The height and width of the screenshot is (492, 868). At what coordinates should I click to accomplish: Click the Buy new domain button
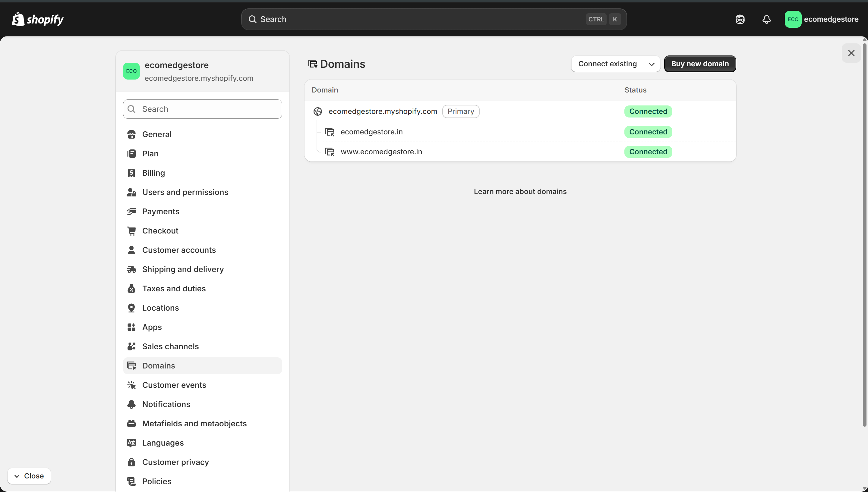point(699,64)
